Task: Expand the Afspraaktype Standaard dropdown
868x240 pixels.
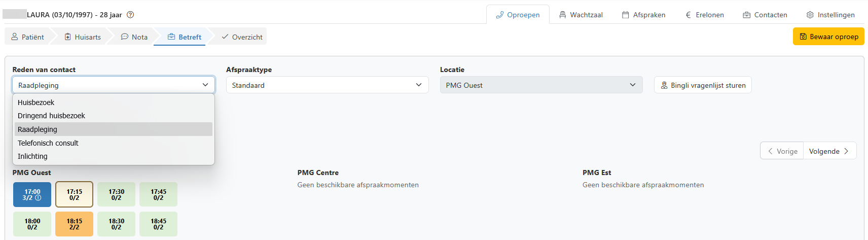Action: pos(327,85)
